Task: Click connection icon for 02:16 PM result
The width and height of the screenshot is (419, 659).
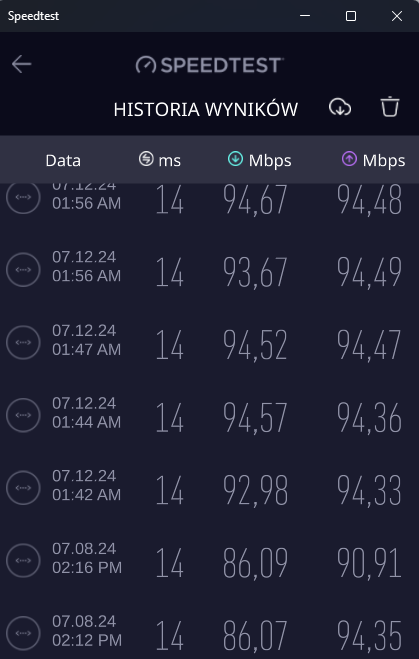Action: 23,560
